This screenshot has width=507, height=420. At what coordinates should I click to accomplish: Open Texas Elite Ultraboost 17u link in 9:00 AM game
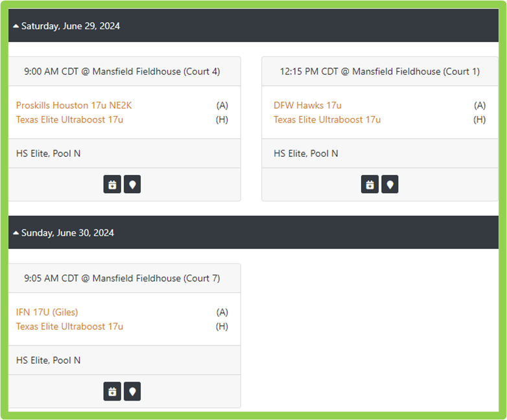(x=69, y=120)
